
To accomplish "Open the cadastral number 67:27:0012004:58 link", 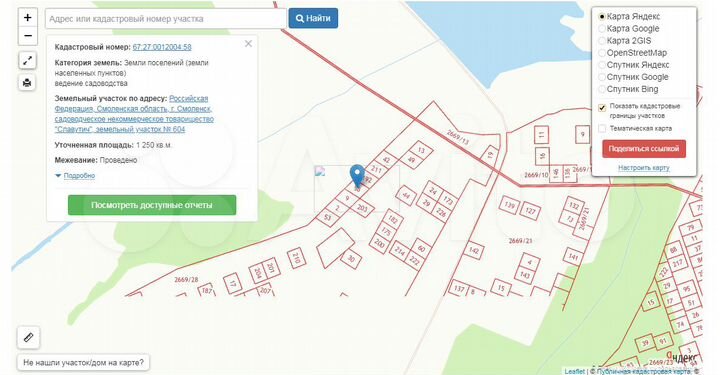I will coord(162,47).
